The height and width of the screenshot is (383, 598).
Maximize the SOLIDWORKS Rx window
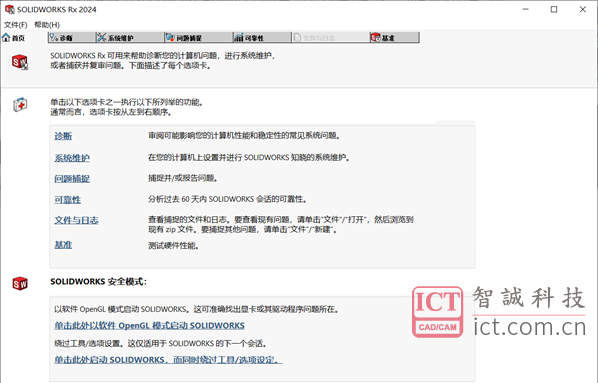[554, 9]
